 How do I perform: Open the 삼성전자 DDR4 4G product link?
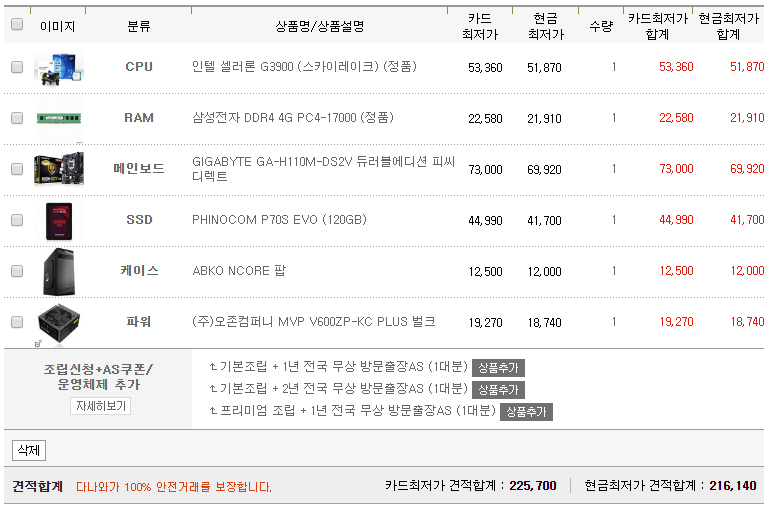292,118
